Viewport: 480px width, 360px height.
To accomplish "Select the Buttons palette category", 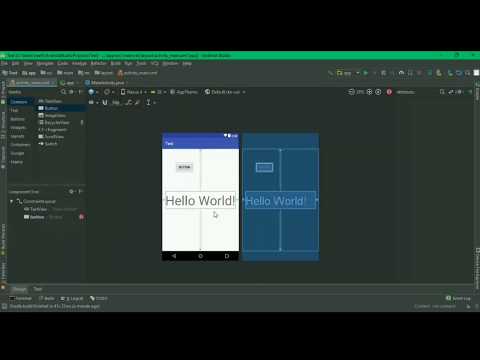I will [x=17, y=119].
